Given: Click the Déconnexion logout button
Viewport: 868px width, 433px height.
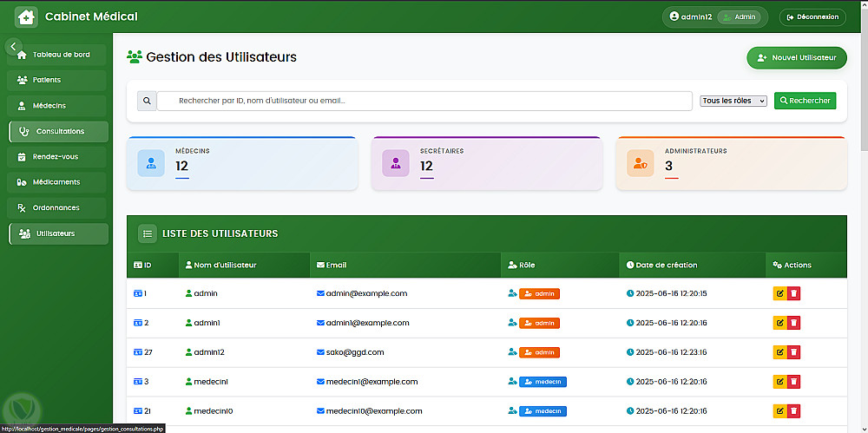Looking at the screenshot, I should point(812,16).
